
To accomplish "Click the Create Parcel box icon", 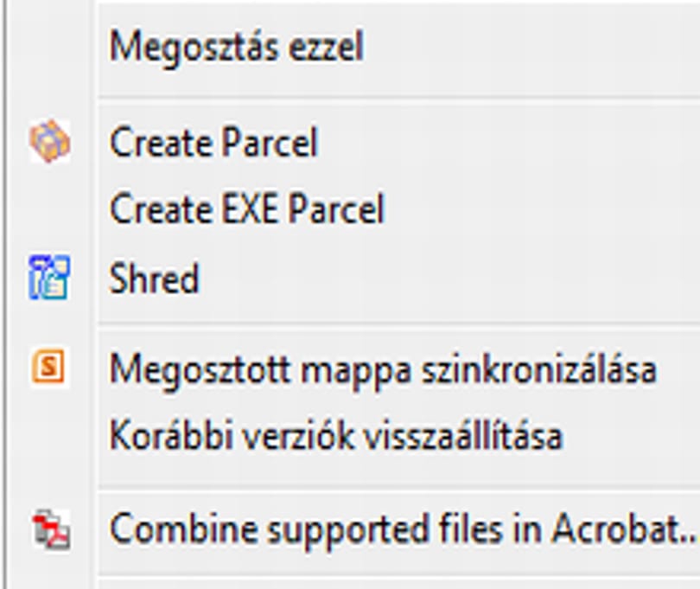I will (x=49, y=141).
